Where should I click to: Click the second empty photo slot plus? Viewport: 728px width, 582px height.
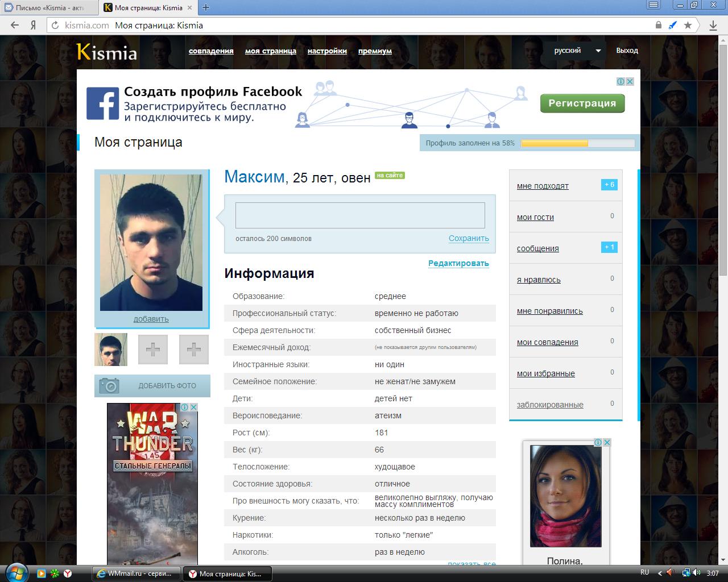[194, 349]
